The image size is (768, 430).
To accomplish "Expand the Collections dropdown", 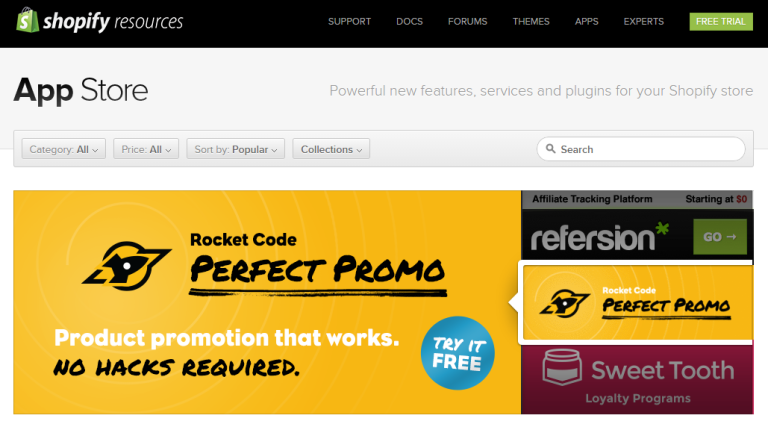I will [332, 149].
